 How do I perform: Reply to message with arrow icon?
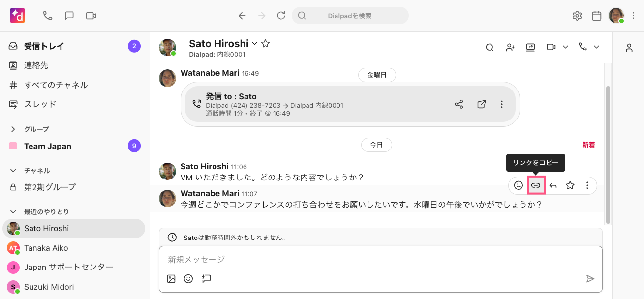point(553,185)
